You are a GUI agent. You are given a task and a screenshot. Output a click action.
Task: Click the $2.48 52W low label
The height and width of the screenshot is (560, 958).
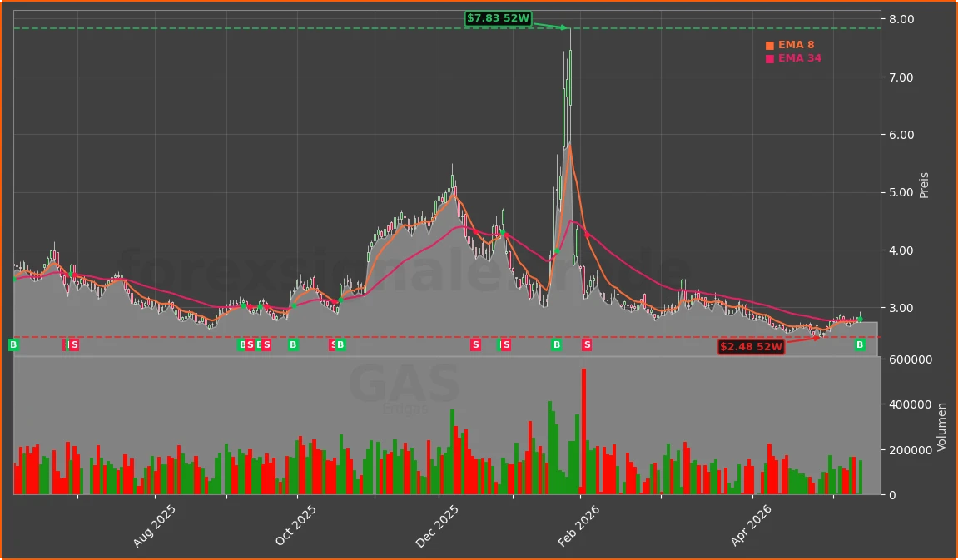(x=751, y=347)
